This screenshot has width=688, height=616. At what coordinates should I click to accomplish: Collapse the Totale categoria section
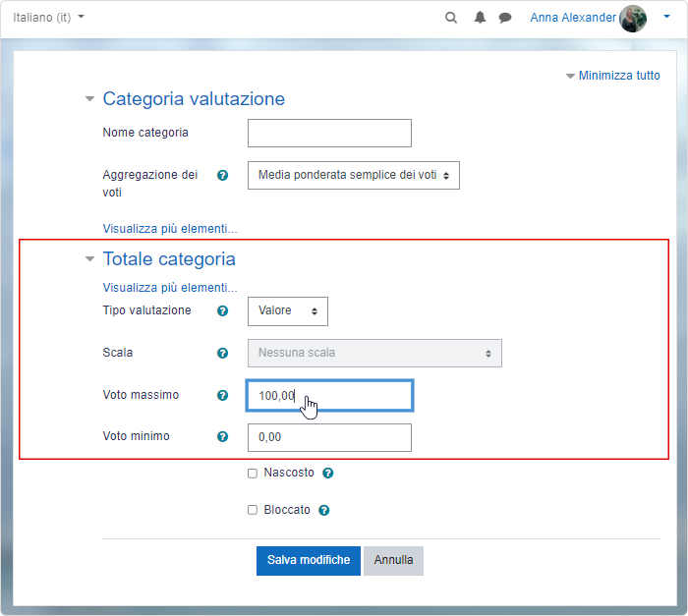(89, 258)
